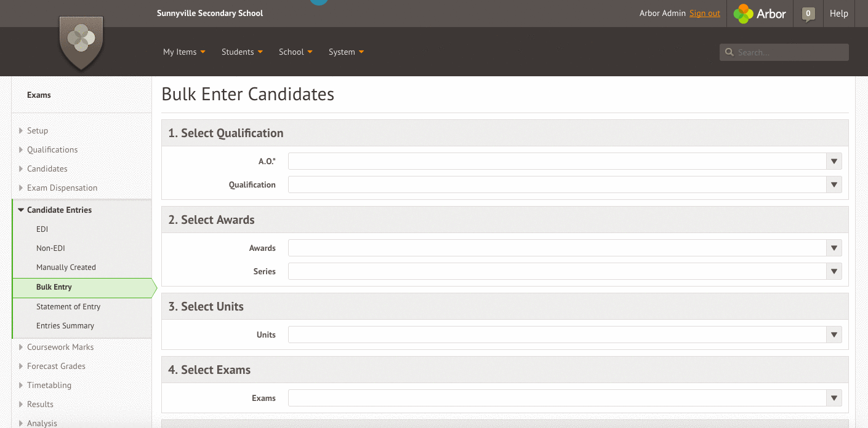Open the Awards dropdown arrow
This screenshot has height=428, width=868.
click(x=834, y=248)
